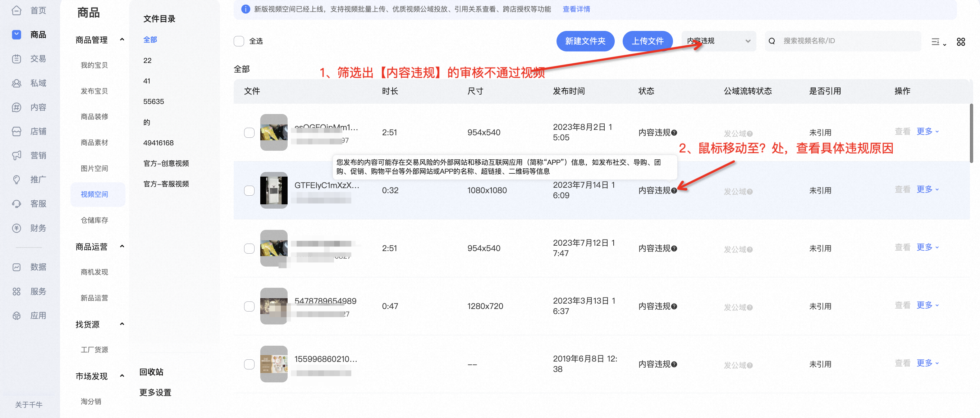Click the 发公域 help icon in GTFElyC1mXzX row
Viewport: 980px width, 418px height.
coord(750,191)
